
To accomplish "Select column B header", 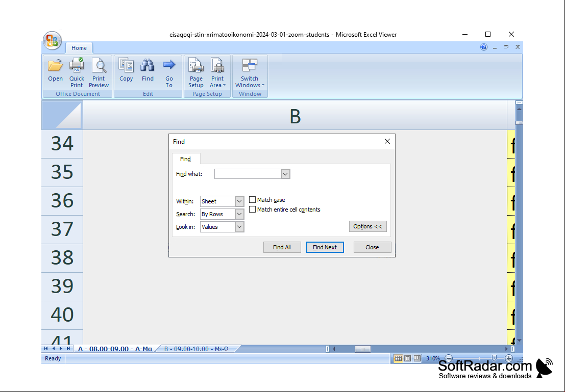I will click(x=295, y=116).
